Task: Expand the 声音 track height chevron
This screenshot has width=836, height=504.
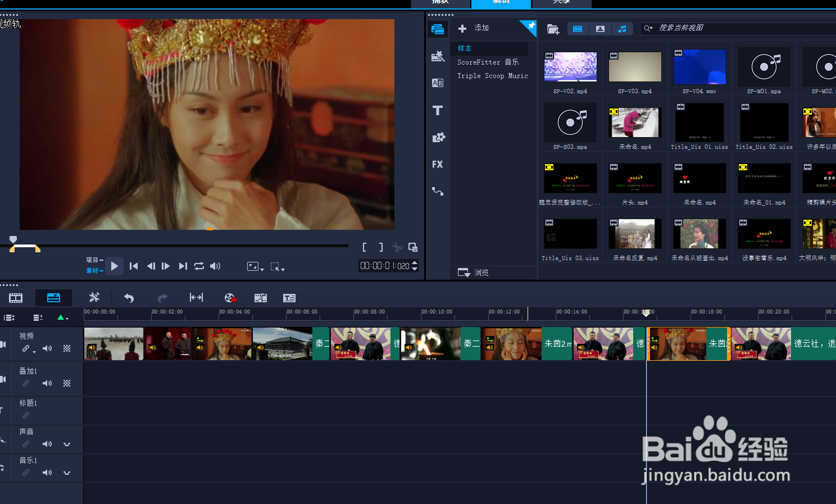Action: tap(67, 444)
